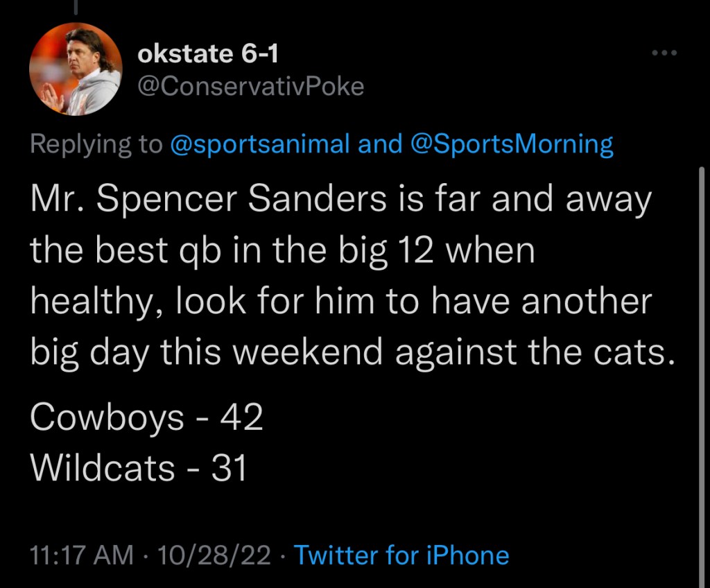
Task: Click the 10/28/22 date
Action: [x=214, y=555]
